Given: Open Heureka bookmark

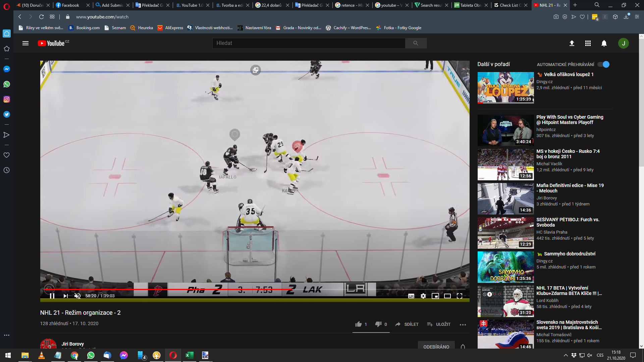Looking at the screenshot, I should tap(142, 28).
